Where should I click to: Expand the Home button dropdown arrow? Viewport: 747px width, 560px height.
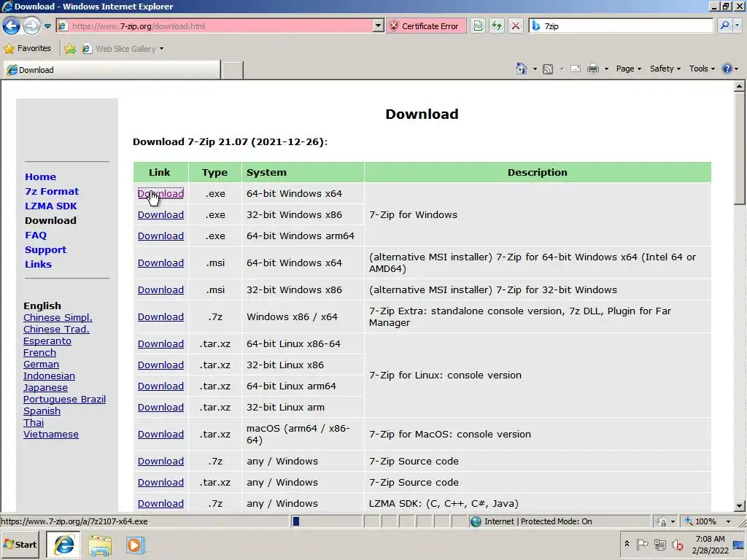tap(535, 69)
